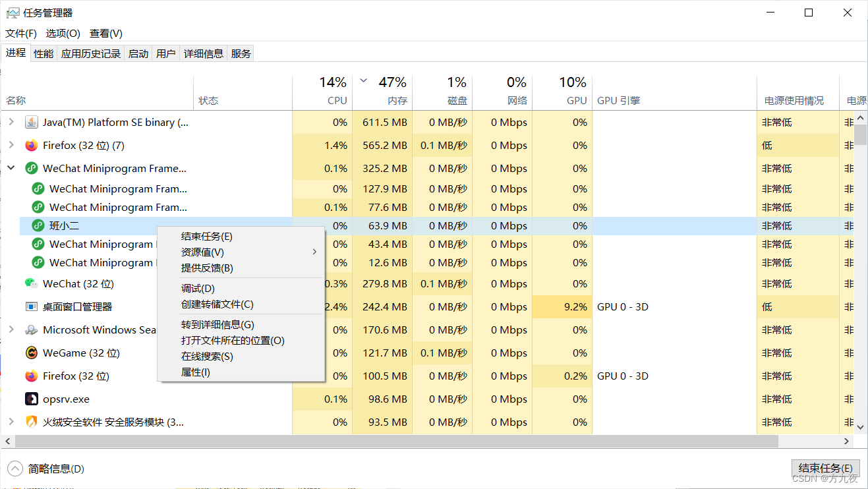Expand the 火绒安全软件 process group

coord(11,422)
